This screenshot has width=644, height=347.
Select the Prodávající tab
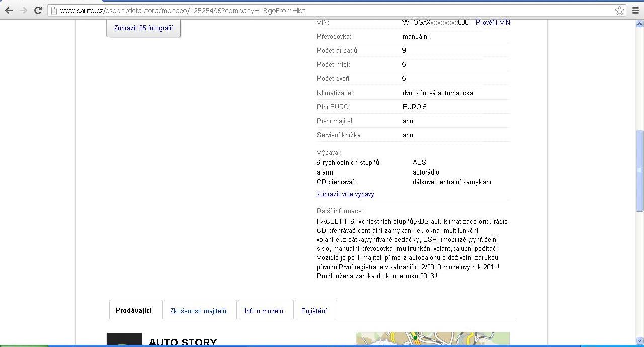pos(134,310)
